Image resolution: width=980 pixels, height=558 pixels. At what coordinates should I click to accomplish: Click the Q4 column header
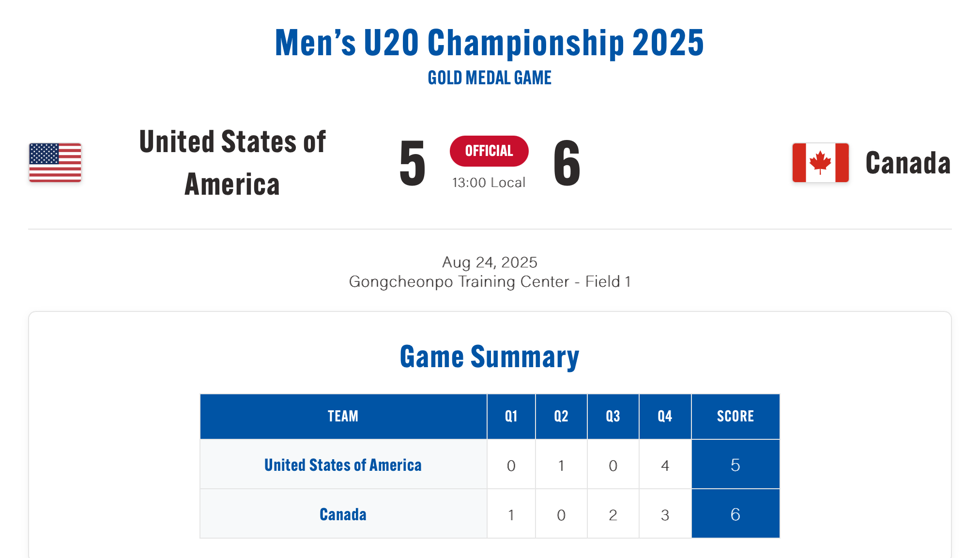pos(665,417)
